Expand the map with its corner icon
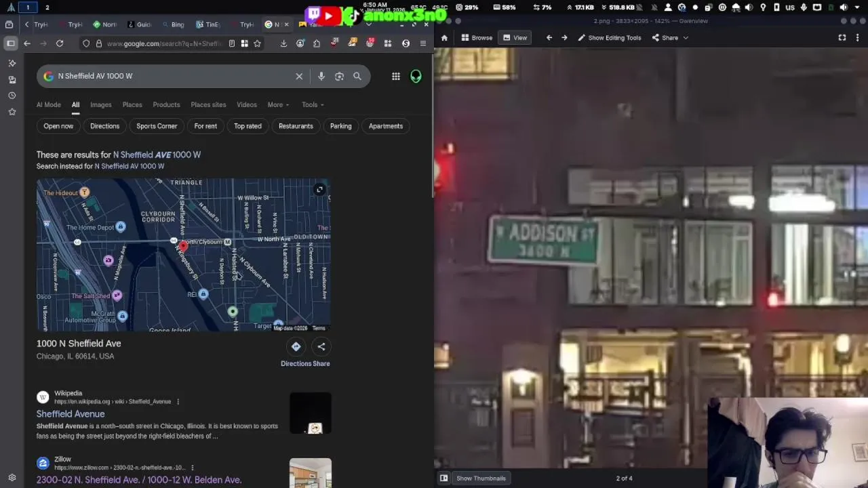This screenshot has height=488, width=868. coord(319,190)
